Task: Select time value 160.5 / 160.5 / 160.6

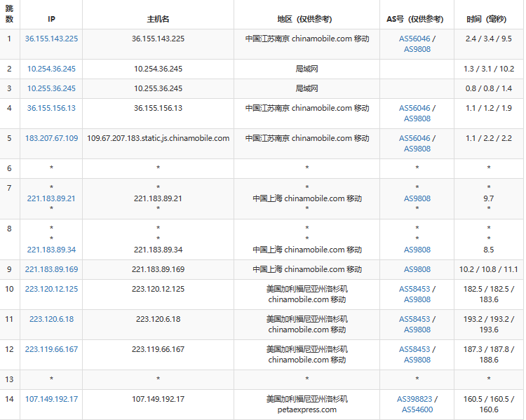Action: (x=489, y=405)
